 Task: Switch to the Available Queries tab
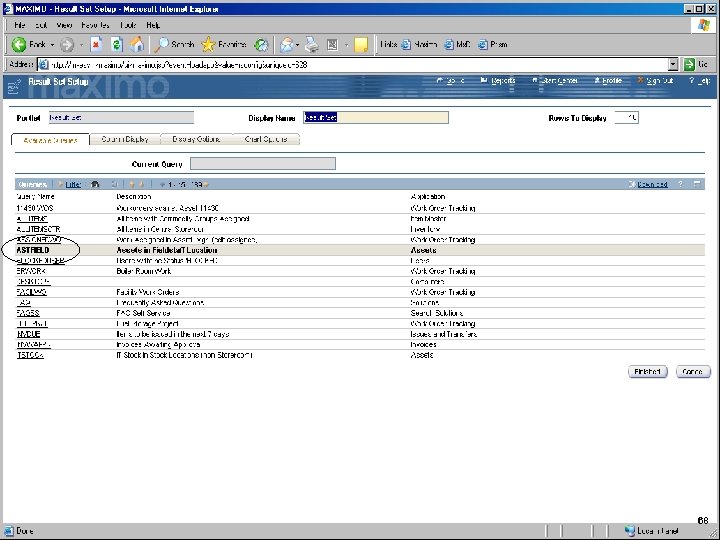click(x=51, y=140)
